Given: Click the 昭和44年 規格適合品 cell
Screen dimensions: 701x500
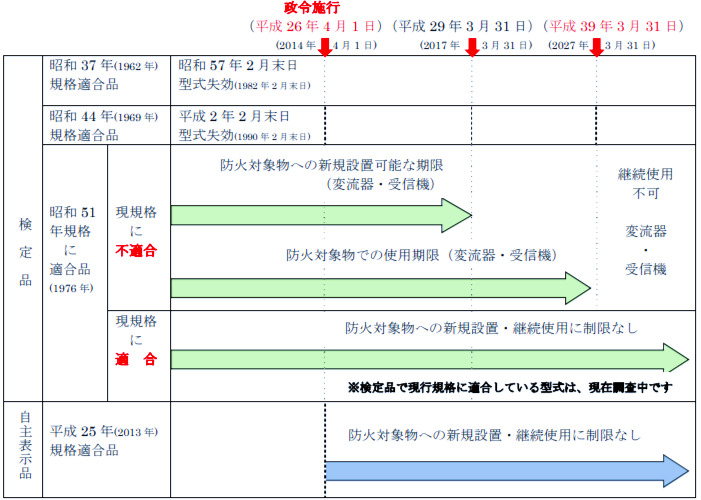Looking at the screenshot, I should point(105,126).
